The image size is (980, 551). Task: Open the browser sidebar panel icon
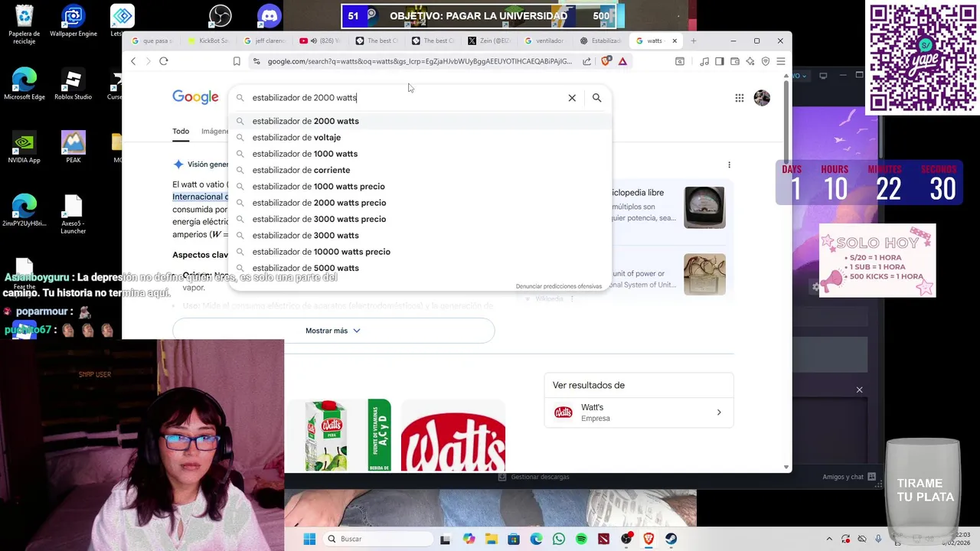[x=720, y=61]
